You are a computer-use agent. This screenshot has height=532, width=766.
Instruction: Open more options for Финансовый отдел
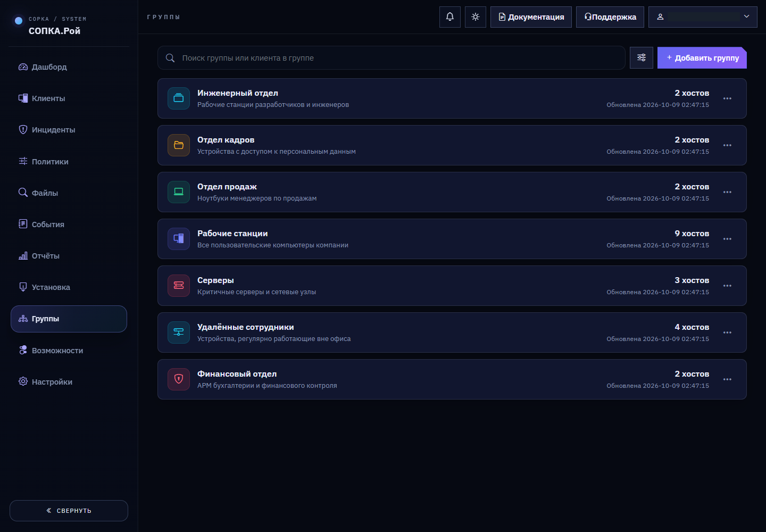coord(727,379)
